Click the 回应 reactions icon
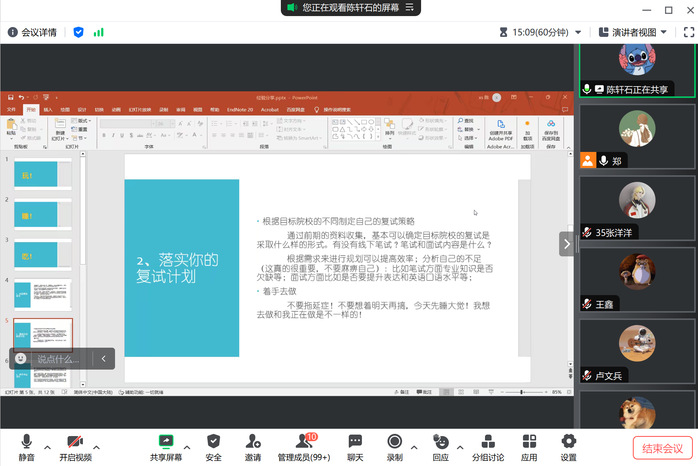 (441, 447)
